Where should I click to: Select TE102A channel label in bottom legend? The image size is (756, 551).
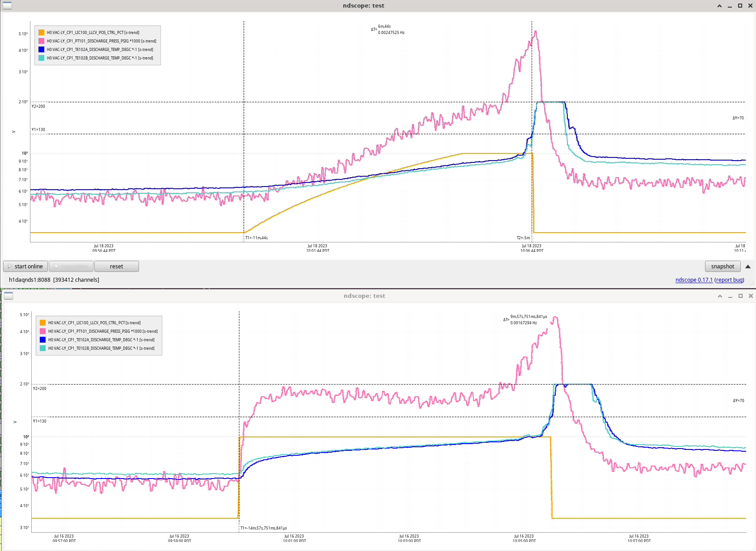[x=101, y=340]
